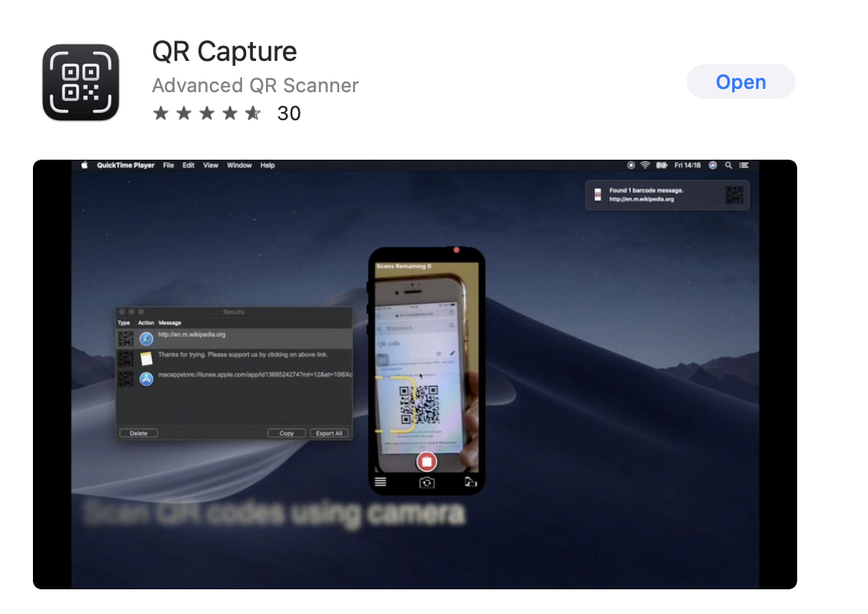Click the Action column header

click(146, 323)
